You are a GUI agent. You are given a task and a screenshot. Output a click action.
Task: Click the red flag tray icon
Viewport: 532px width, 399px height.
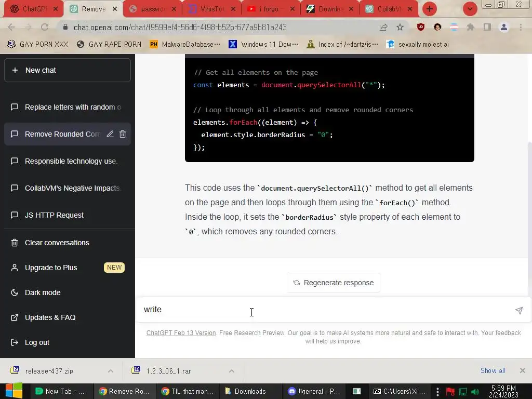pyautogui.click(x=450, y=392)
